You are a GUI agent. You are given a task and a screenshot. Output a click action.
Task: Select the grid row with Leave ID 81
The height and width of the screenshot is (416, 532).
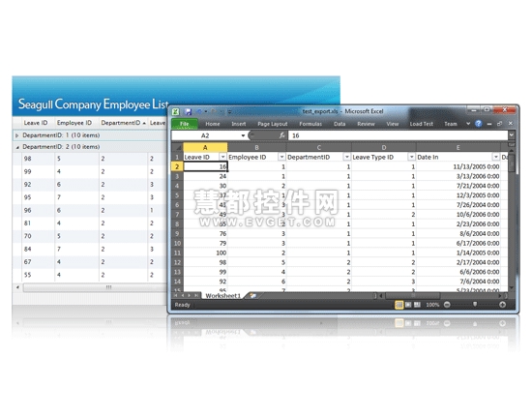(x=90, y=223)
